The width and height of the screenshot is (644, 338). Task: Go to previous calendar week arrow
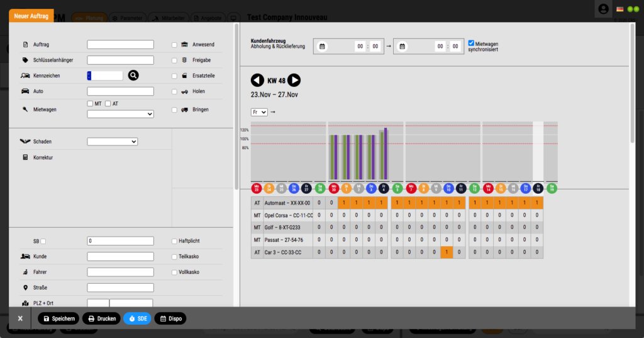pyautogui.click(x=257, y=80)
